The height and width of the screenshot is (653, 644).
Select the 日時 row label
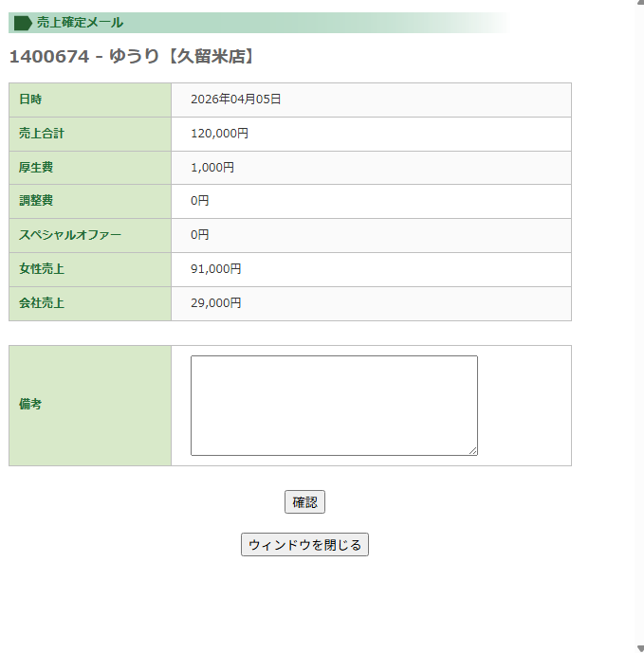click(30, 100)
